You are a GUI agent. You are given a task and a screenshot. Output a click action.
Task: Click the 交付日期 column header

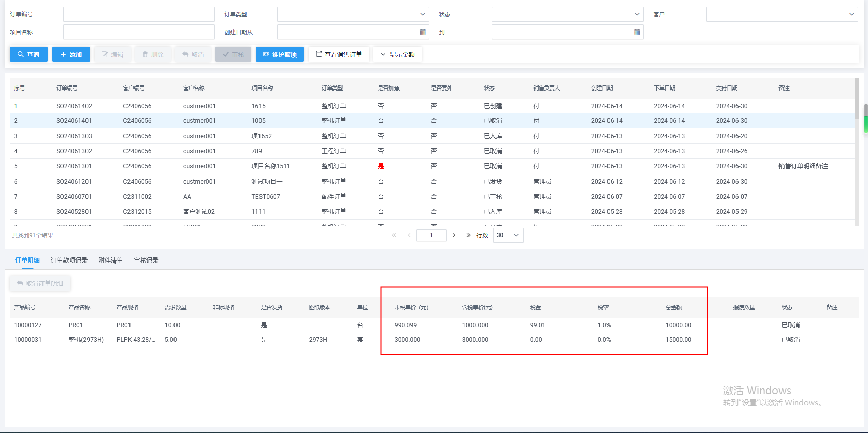tap(727, 88)
